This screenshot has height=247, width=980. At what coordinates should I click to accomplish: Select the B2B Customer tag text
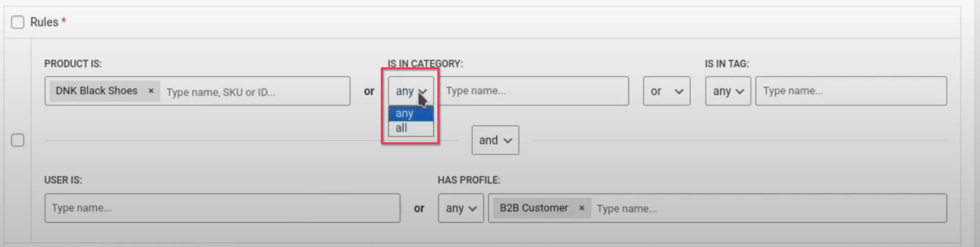point(534,208)
